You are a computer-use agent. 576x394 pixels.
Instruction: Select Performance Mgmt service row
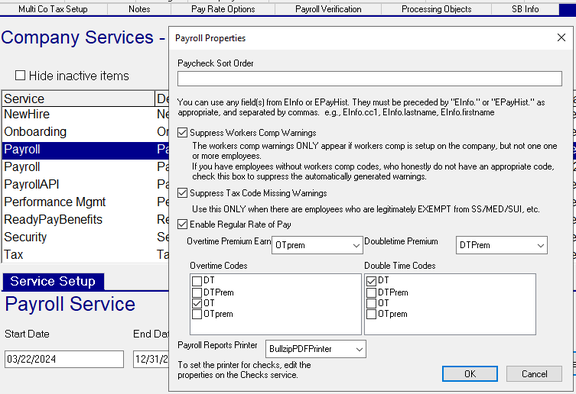[85, 202]
